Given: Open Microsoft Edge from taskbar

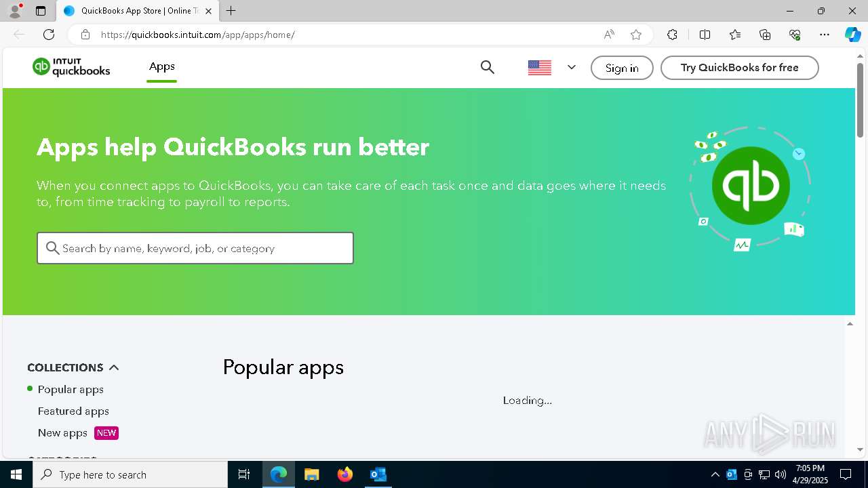Looking at the screenshot, I should [x=279, y=474].
